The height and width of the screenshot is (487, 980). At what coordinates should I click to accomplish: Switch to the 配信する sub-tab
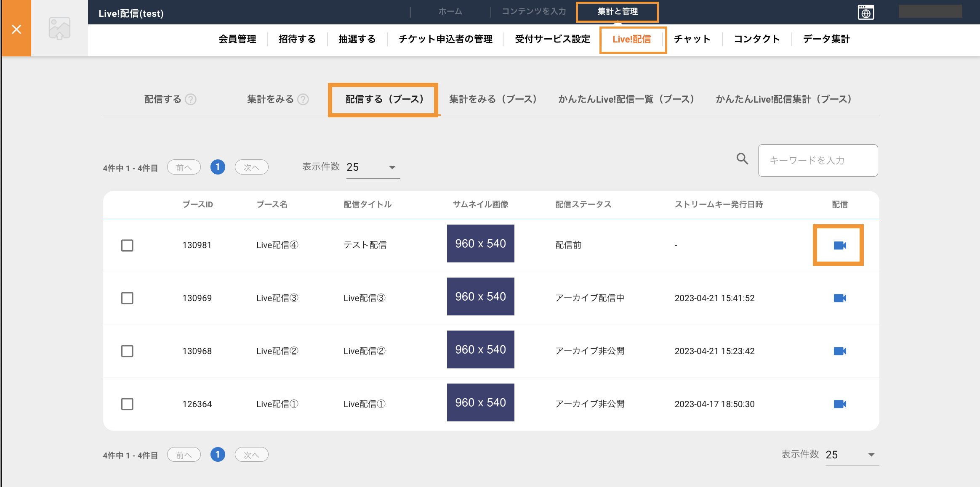click(x=162, y=99)
